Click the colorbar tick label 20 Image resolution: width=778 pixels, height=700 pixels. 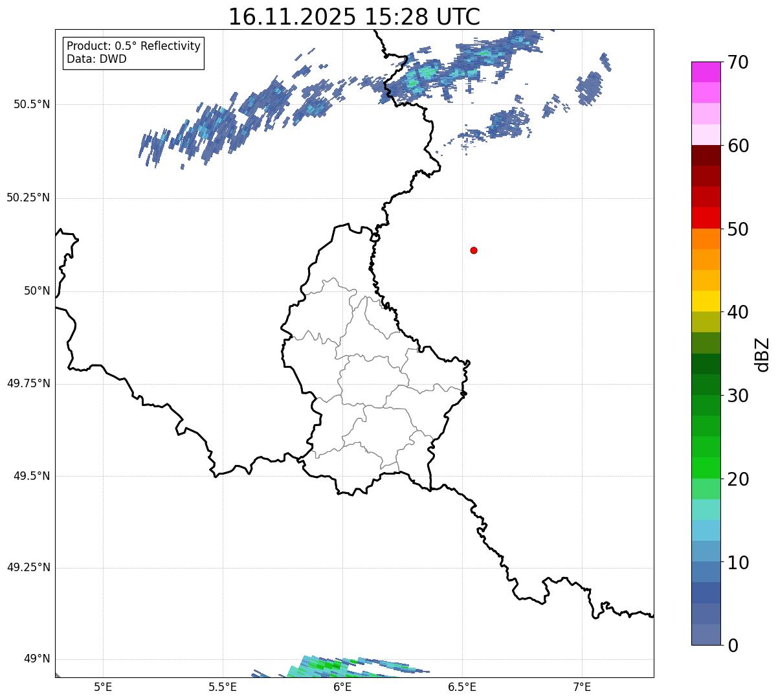tap(738, 479)
